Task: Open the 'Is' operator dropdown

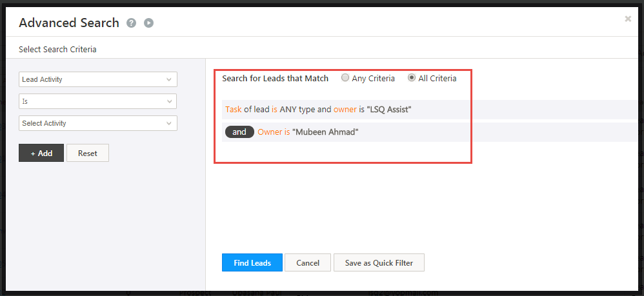Action: pyautogui.click(x=98, y=101)
